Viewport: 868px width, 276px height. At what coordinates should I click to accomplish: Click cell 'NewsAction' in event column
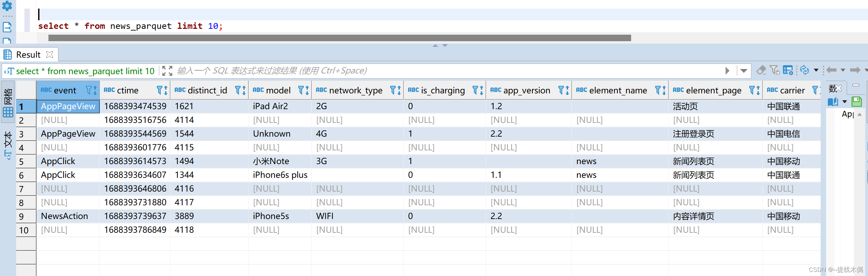[68, 216]
